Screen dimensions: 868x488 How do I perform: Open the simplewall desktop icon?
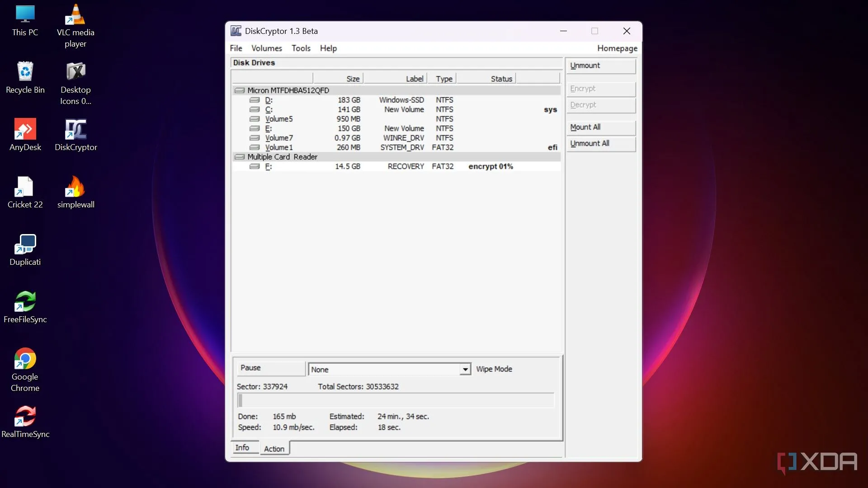(x=75, y=192)
